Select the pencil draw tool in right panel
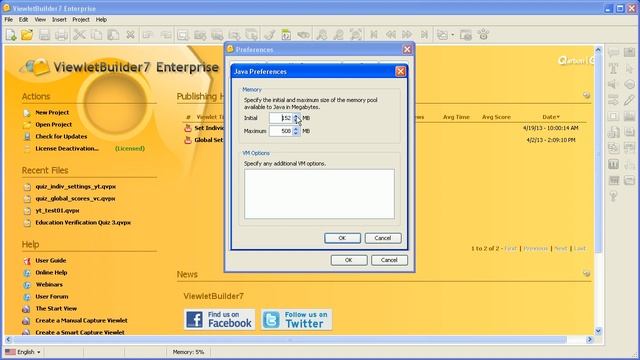The image size is (640, 360). [x=629, y=100]
